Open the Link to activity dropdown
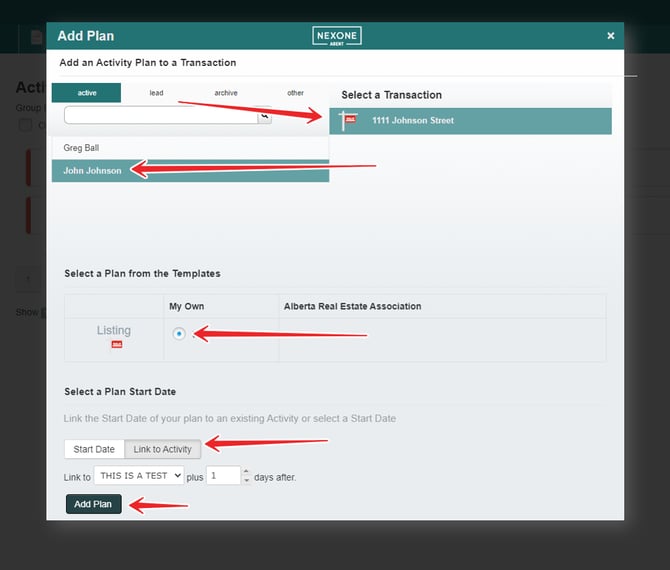 [x=139, y=476]
